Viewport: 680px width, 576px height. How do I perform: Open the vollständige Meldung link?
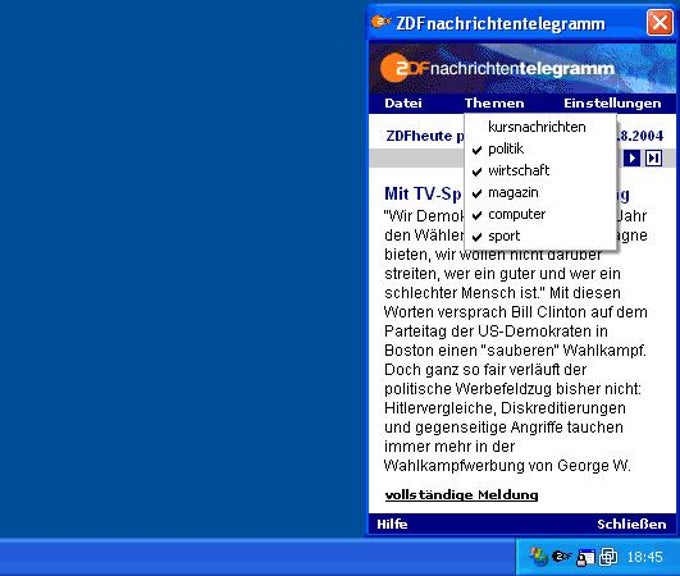click(x=461, y=495)
